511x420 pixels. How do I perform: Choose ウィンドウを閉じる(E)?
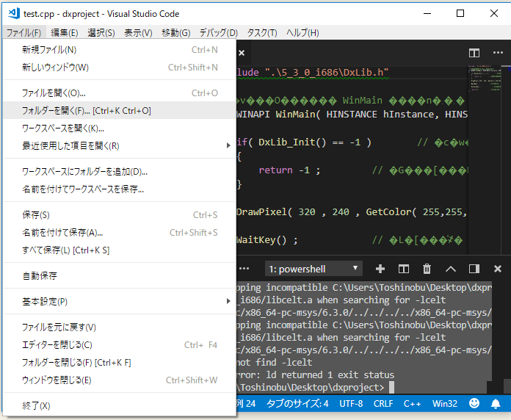[x=119, y=380]
